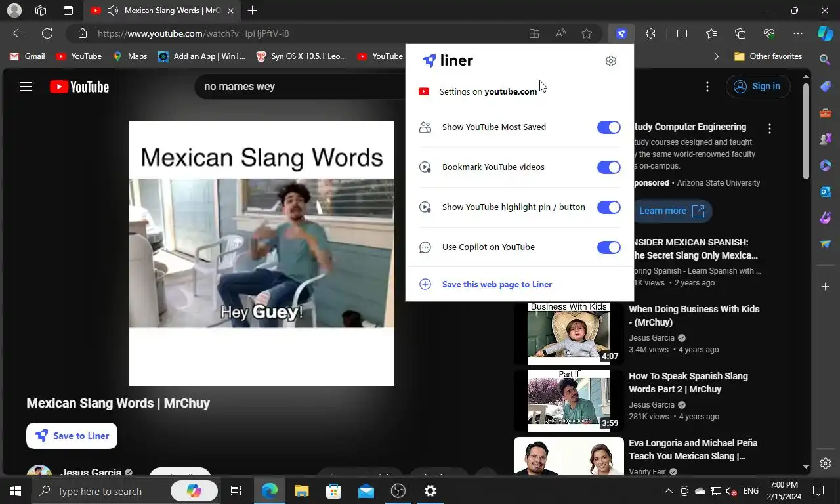
Task: Click Save this web page to Liner
Action: pos(497,284)
